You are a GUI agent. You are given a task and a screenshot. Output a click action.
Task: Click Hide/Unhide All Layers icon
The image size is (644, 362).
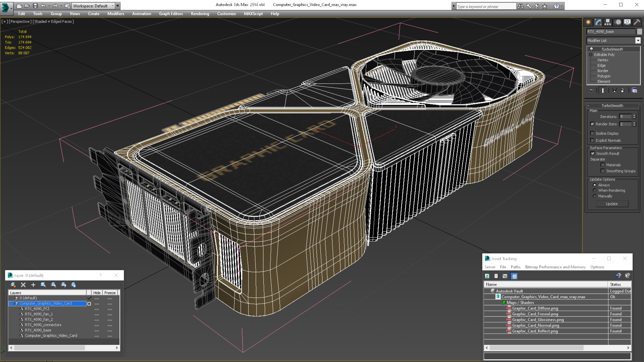pyautogui.click(x=64, y=284)
